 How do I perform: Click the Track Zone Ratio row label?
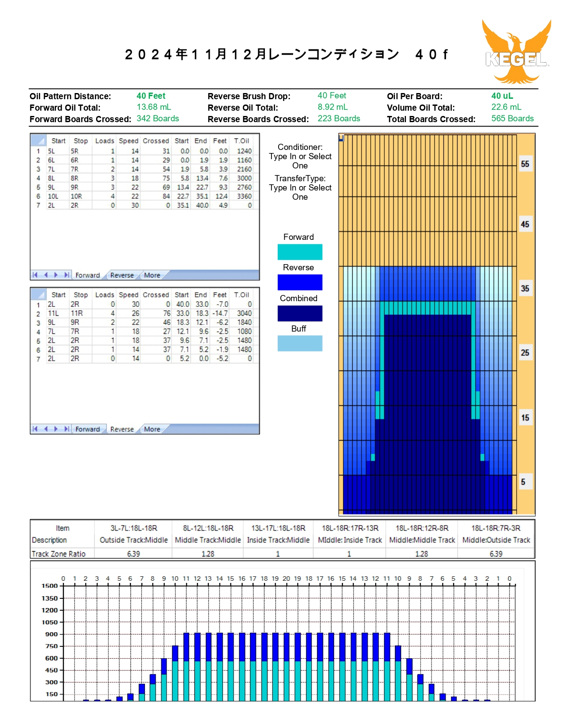[59, 554]
